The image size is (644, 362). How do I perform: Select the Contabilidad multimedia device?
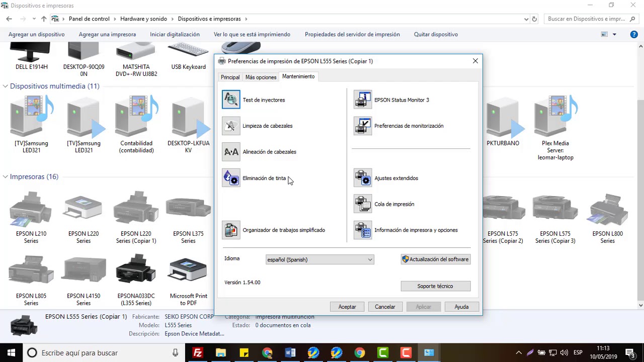[136, 125]
